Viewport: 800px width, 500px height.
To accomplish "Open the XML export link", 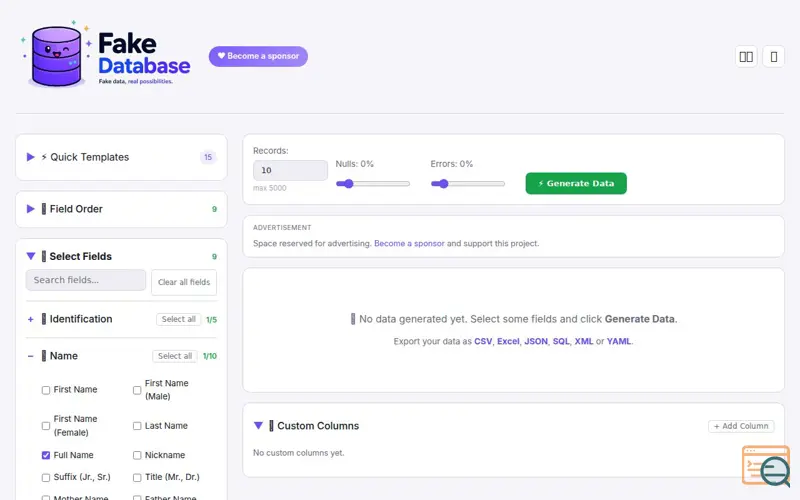I will click(x=584, y=341).
